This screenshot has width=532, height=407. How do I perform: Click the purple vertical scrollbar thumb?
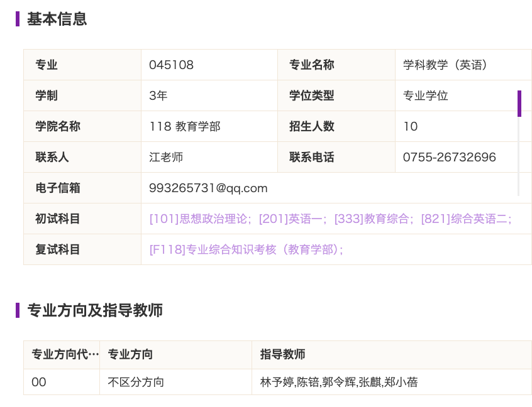pyautogui.click(x=519, y=104)
